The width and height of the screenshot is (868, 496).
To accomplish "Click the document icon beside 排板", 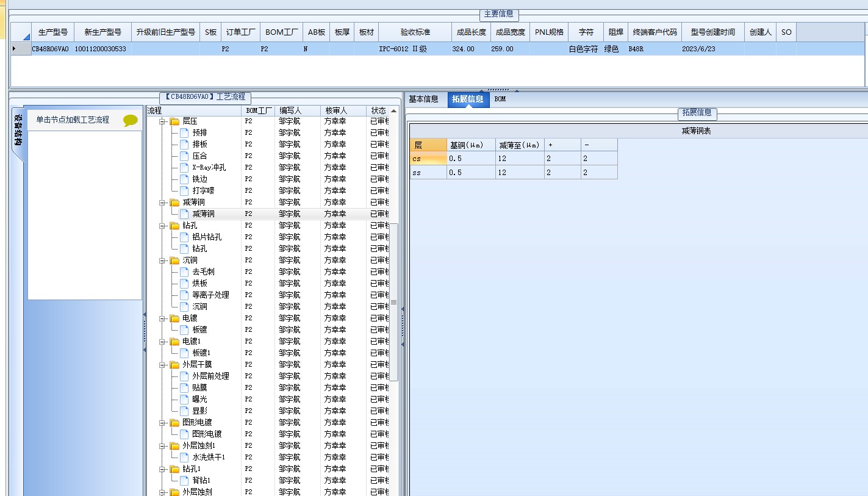I will click(x=184, y=144).
